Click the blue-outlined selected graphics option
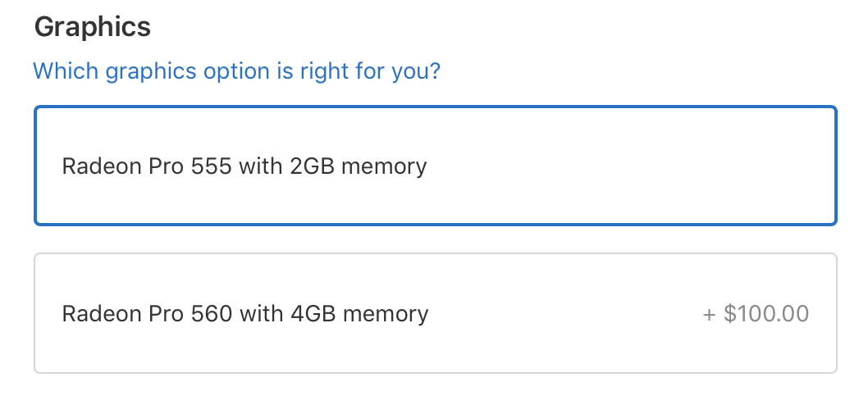Viewport: 868px width, 405px height. tap(435, 166)
